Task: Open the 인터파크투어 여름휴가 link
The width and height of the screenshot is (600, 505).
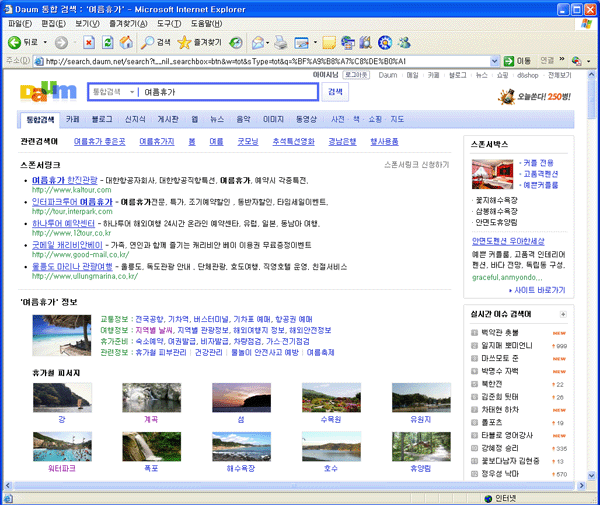Action: pos(72,202)
